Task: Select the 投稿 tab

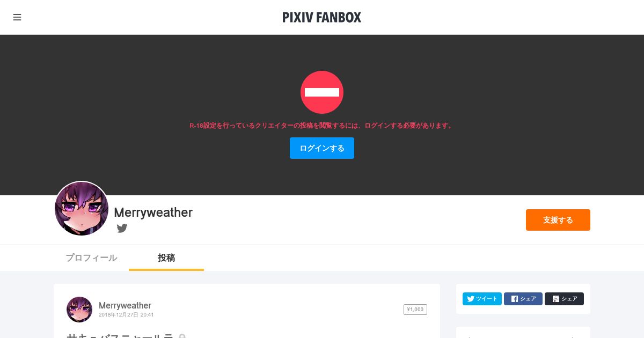Action: point(166,258)
